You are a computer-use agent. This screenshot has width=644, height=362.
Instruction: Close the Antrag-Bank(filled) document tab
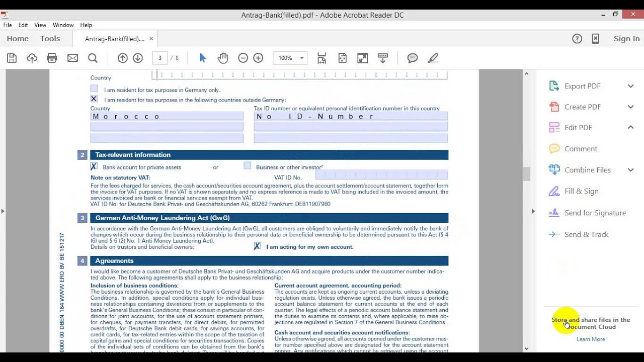[151, 39]
